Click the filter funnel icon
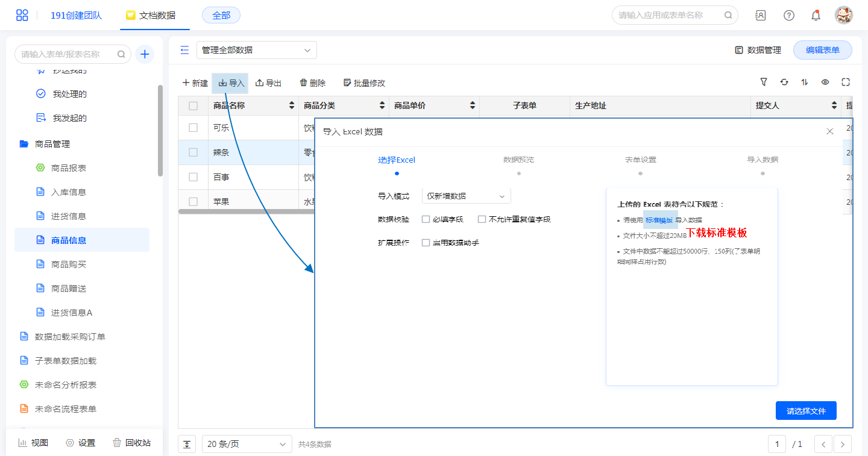This screenshot has height=456, width=868. [x=764, y=83]
